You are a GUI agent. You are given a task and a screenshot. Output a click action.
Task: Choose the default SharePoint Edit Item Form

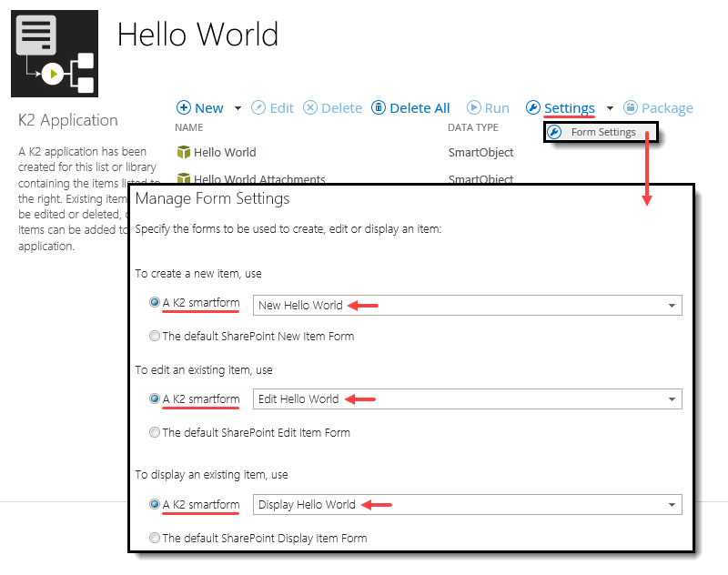[x=155, y=432]
